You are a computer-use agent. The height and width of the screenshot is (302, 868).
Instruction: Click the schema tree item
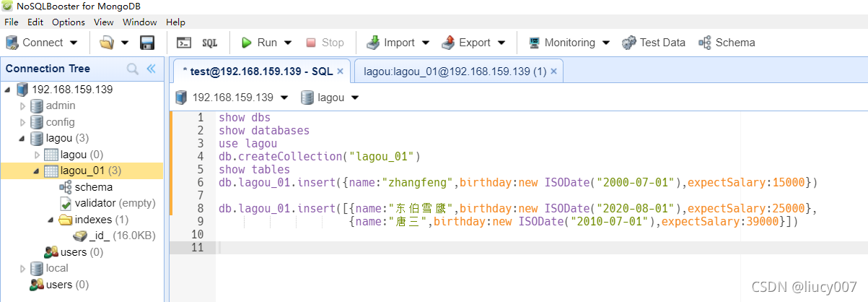(94, 187)
